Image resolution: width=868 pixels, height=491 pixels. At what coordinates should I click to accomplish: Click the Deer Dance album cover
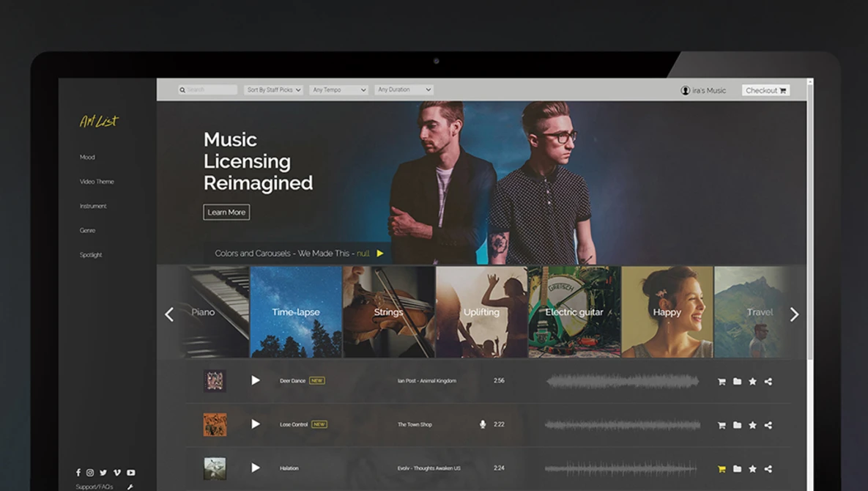(x=215, y=381)
